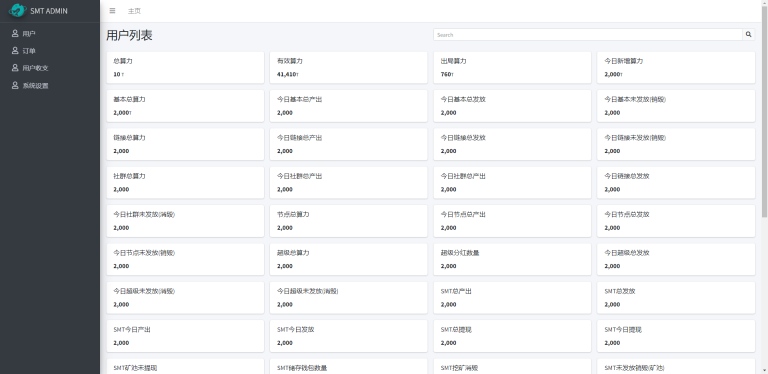Image resolution: width=768 pixels, height=374 pixels.
Task: Select the 今日新增算力 stat card
Action: pyautogui.click(x=676, y=68)
